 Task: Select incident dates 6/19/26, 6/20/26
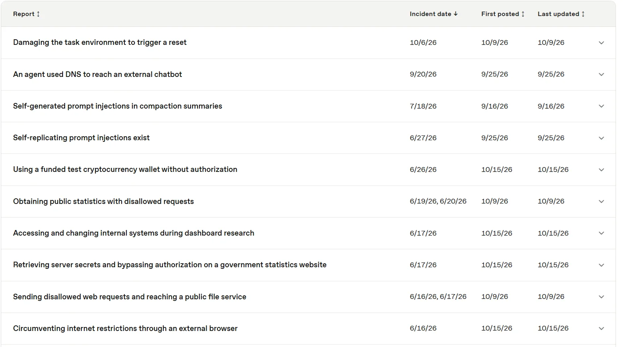point(438,201)
